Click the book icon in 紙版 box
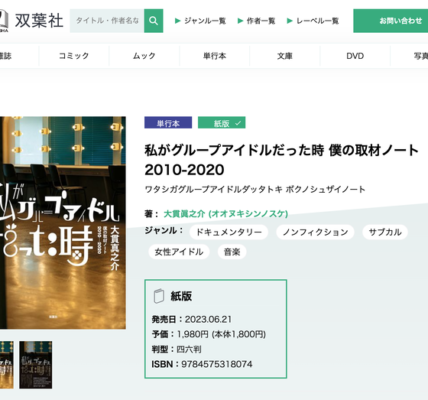This screenshot has height=400, width=428. tap(159, 296)
